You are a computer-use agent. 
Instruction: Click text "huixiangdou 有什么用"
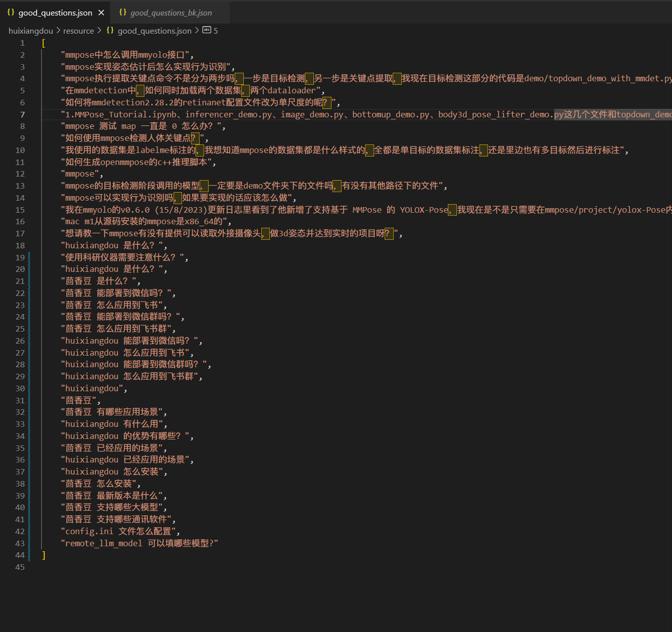tap(114, 424)
